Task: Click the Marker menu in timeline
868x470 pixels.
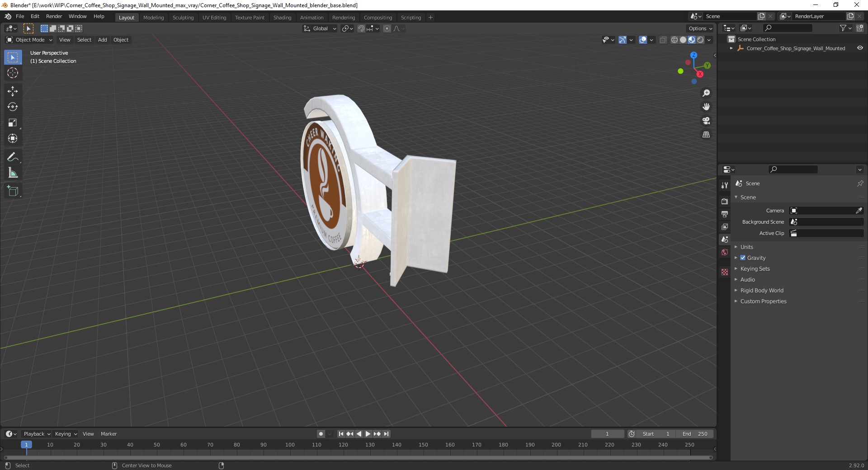Action: click(x=108, y=434)
